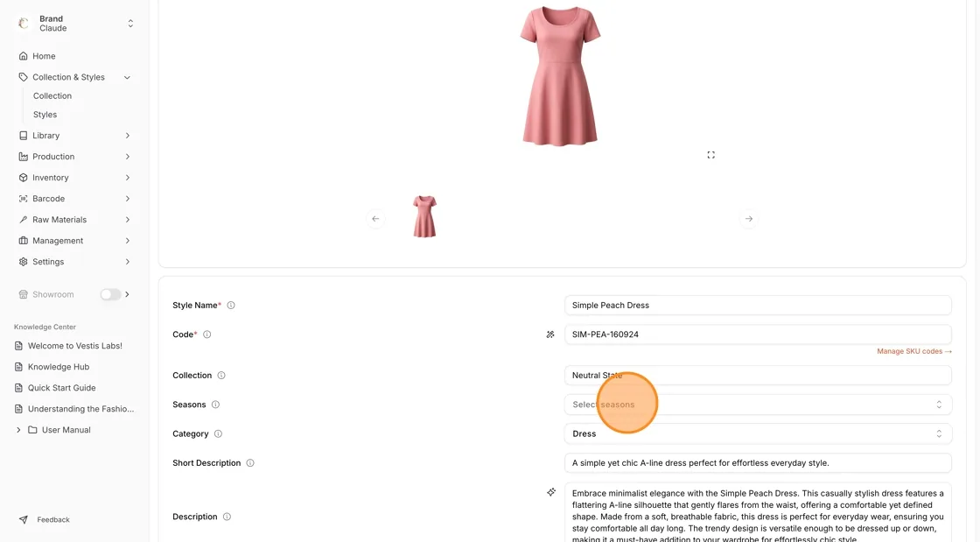The height and width of the screenshot is (542, 980).
Task: Click the info icon next to Category
Action: pyautogui.click(x=218, y=433)
